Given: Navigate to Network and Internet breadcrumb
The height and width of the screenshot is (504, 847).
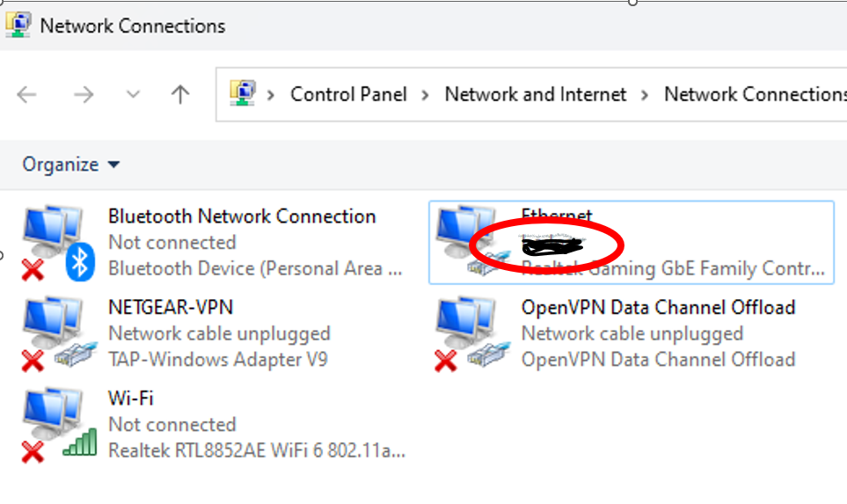Looking at the screenshot, I should [x=536, y=94].
